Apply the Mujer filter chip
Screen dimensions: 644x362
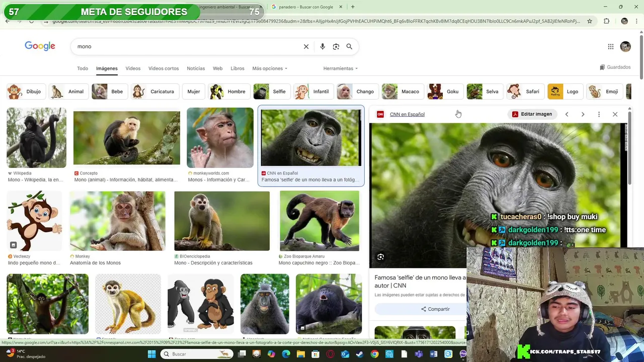194,92
